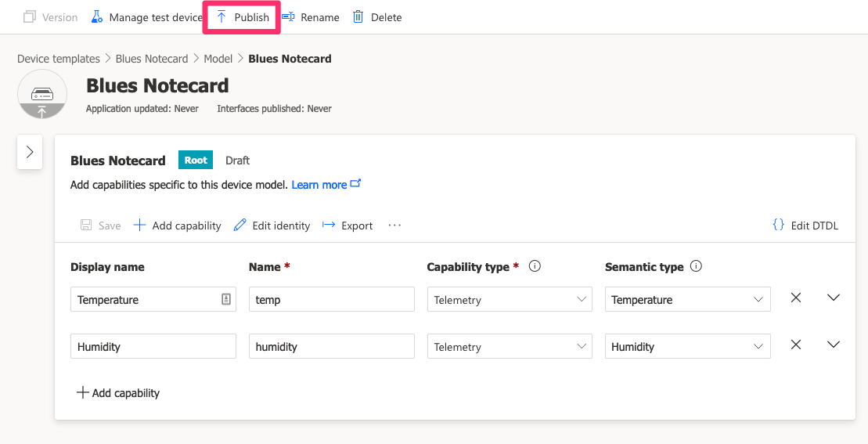Click the autofill icon in Temperature field
This screenshot has width=868, height=444.
(x=226, y=299)
